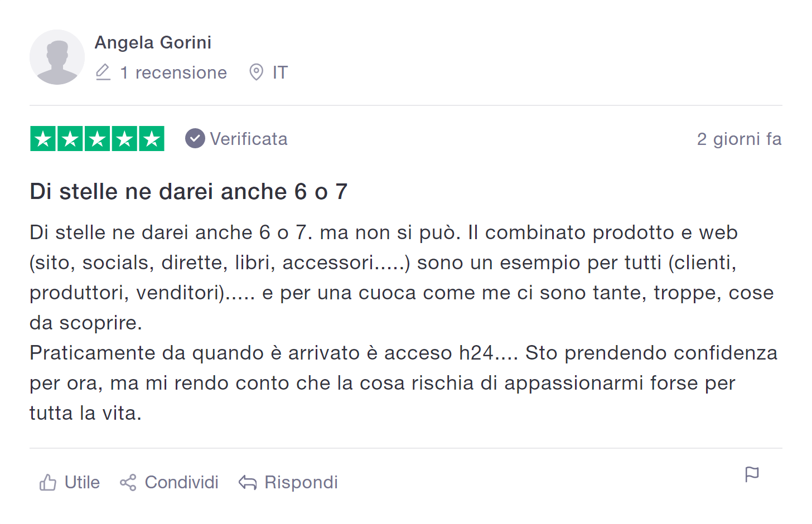Click the verified checkmark badge icon
This screenshot has width=812, height=524.
coord(195,138)
